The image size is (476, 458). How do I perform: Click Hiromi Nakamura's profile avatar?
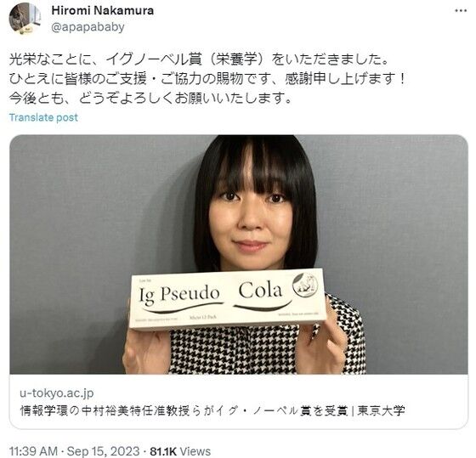[x=25, y=19]
